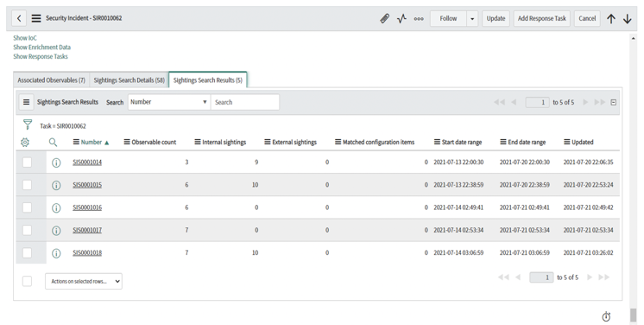This screenshot has height=325, width=644.
Task: Preview record SIS0001018 info icon
Action: click(x=56, y=253)
